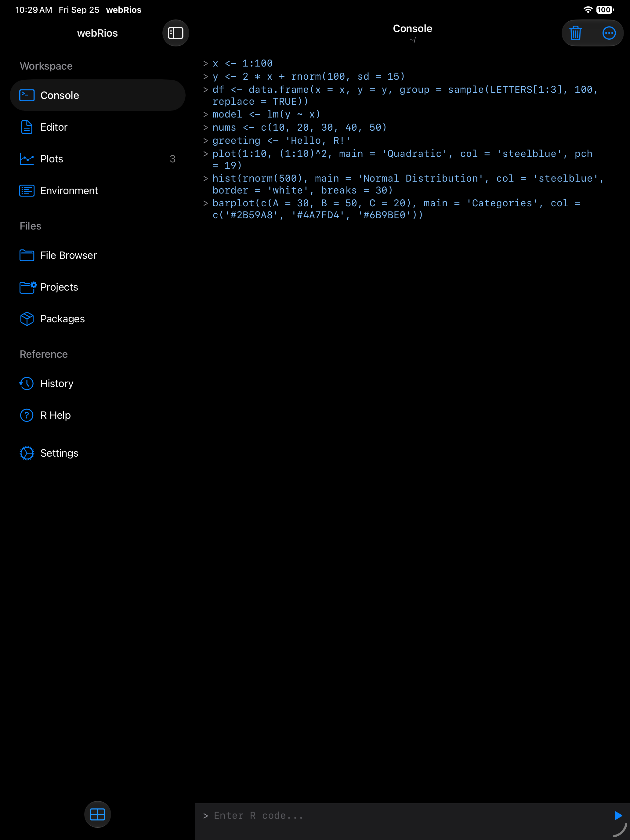The width and height of the screenshot is (630, 840).
Task: Click the 'model <- lm(y ~ x)' line
Action: (x=266, y=114)
